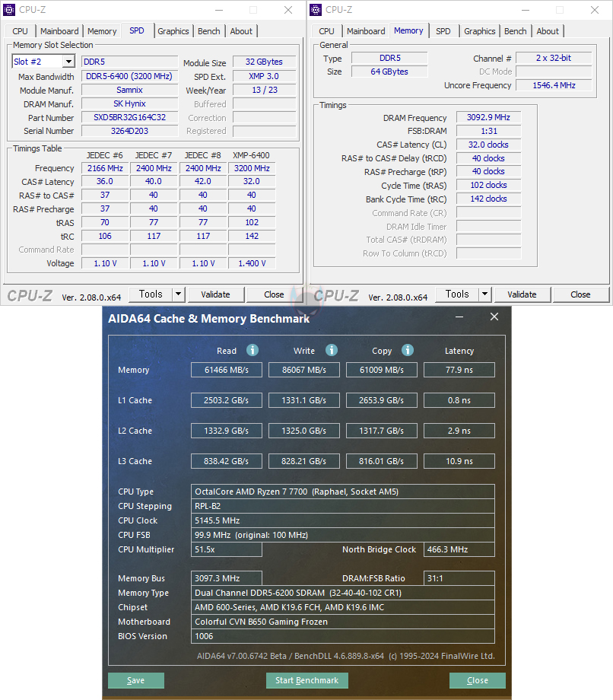The height and width of the screenshot is (700, 613).
Task: Click Validate in left CPU-Z window
Action: click(x=215, y=294)
